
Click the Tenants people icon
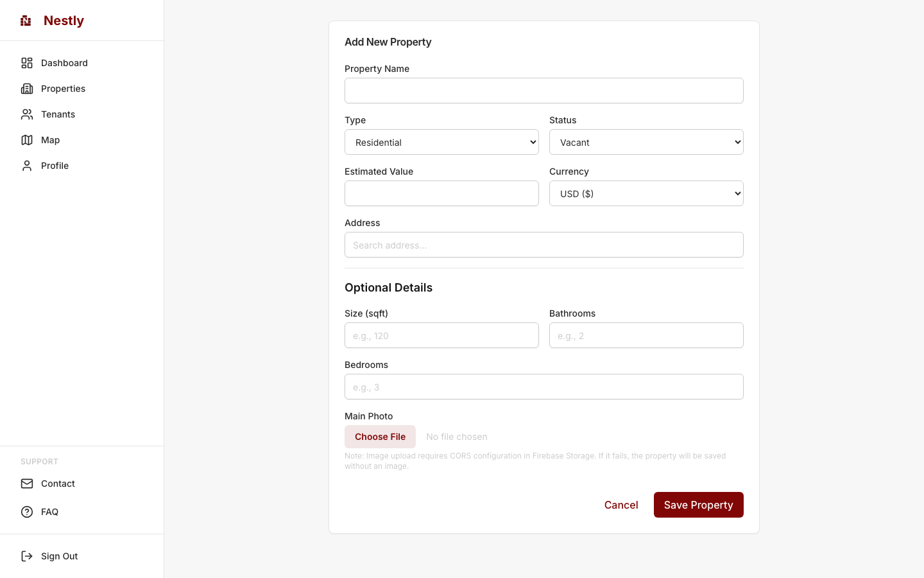(27, 114)
